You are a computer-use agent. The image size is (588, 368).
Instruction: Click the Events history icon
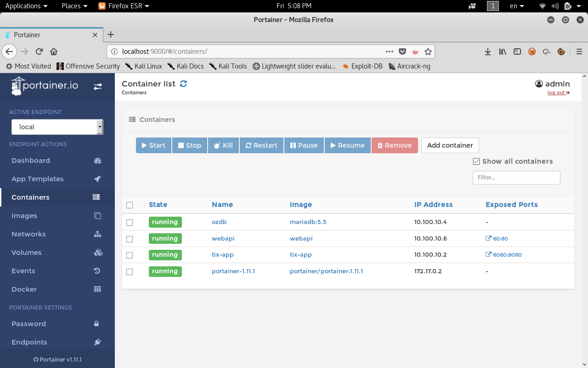97,271
